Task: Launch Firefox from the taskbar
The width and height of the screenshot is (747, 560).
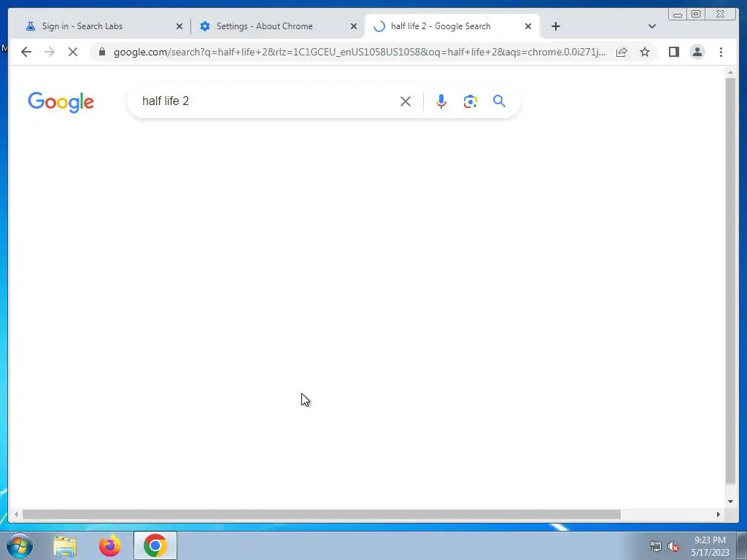Action: pos(109,545)
